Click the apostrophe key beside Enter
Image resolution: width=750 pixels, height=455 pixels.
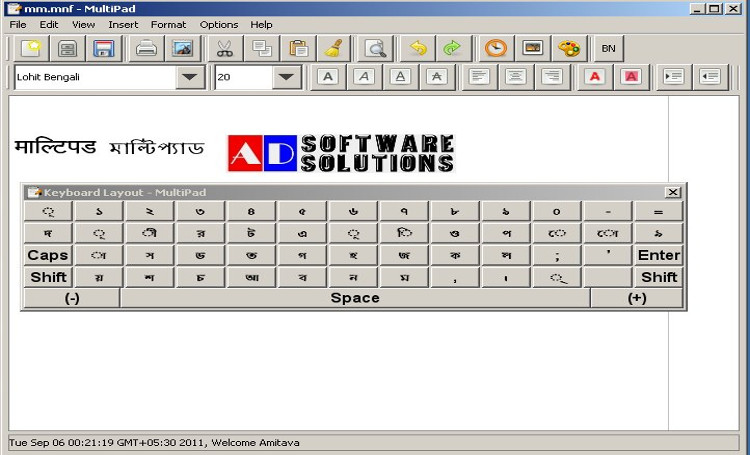pyautogui.click(x=607, y=255)
